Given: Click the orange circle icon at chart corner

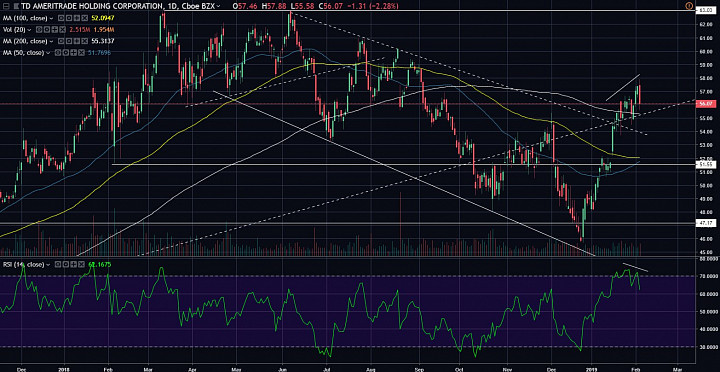Looking at the screenshot, I should click(689, 6).
